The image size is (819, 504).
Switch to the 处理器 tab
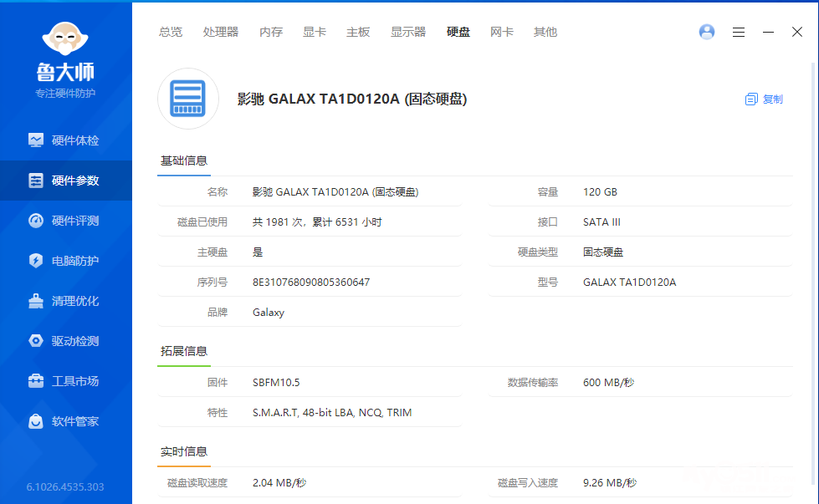(x=221, y=32)
